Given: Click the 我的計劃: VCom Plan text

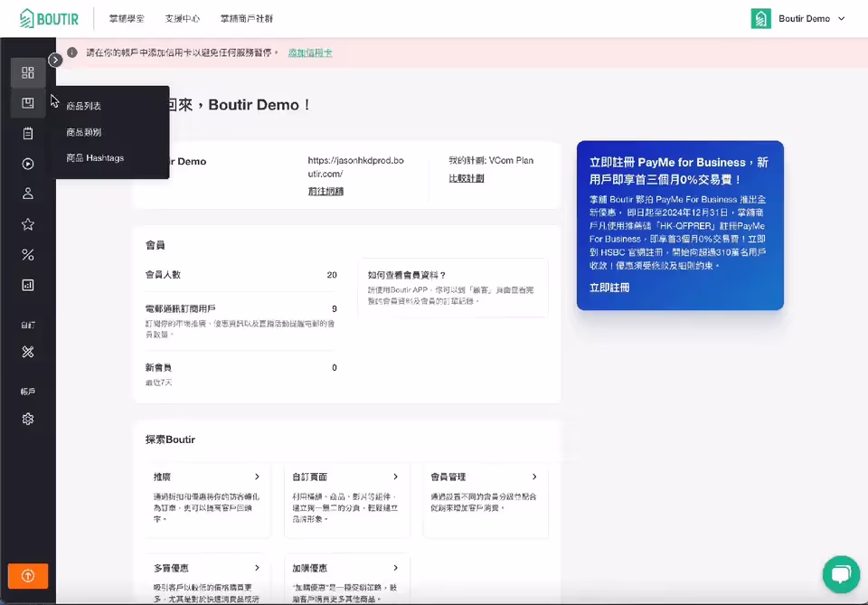Looking at the screenshot, I should [x=491, y=160].
